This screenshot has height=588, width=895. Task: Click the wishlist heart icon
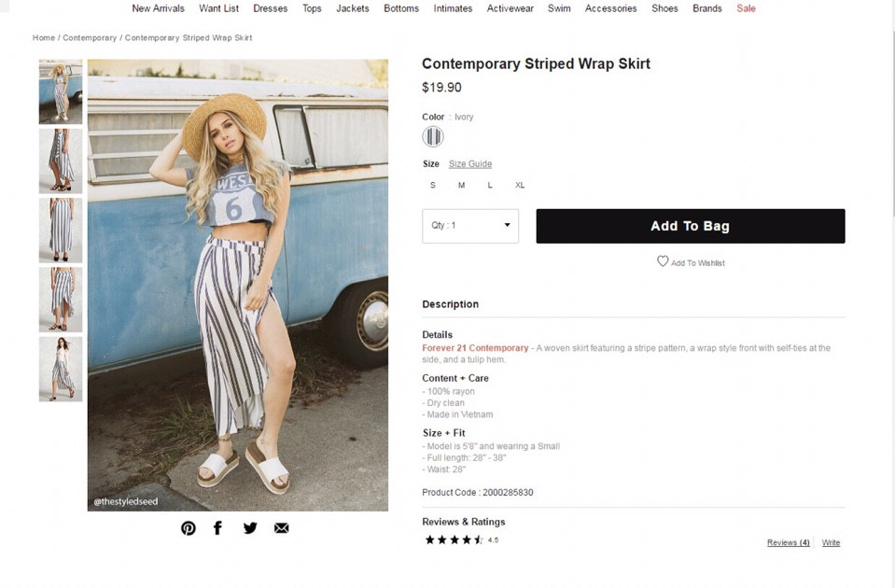(x=663, y=261)
